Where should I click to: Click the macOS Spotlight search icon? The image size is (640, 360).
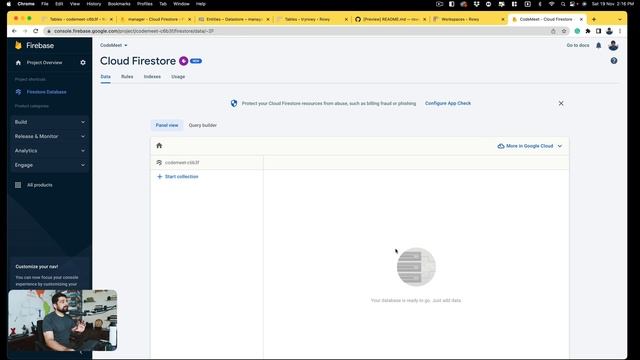(x=563, y=4)
